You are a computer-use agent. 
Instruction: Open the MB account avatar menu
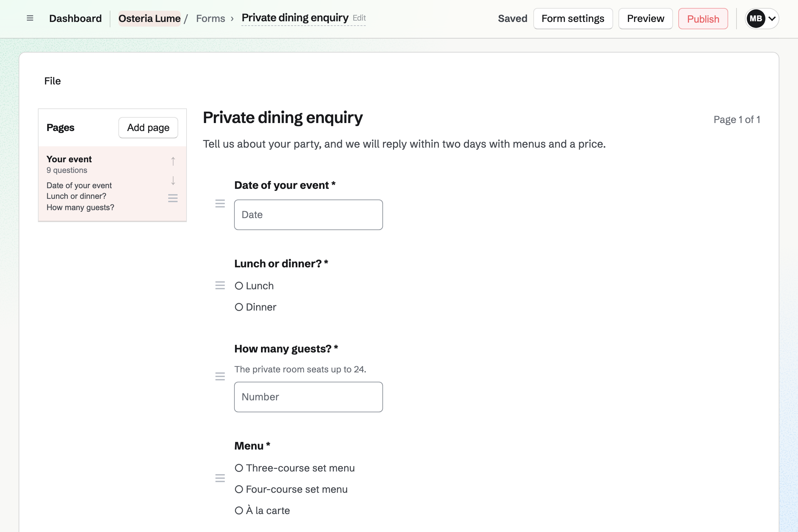(x=762, y=19)
